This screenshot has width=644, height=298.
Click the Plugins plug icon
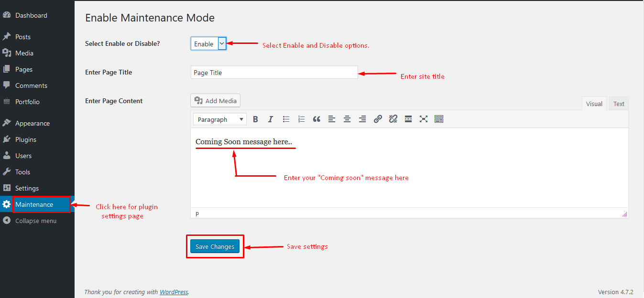click(x=7, y=139)
